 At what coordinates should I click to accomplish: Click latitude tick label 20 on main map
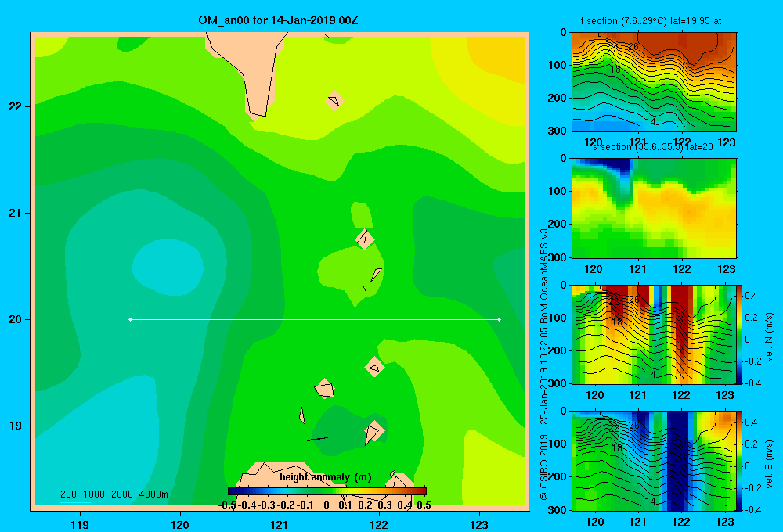click(x=16, y=319)
